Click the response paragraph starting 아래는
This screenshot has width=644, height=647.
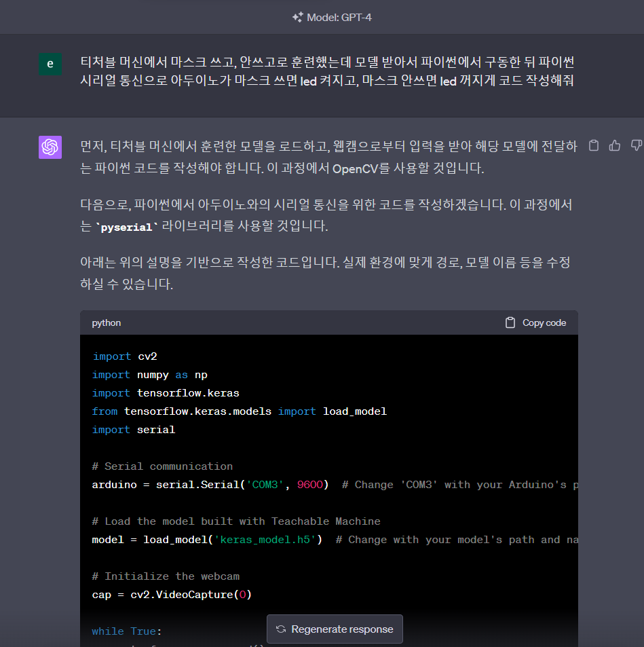coord(326,273)
